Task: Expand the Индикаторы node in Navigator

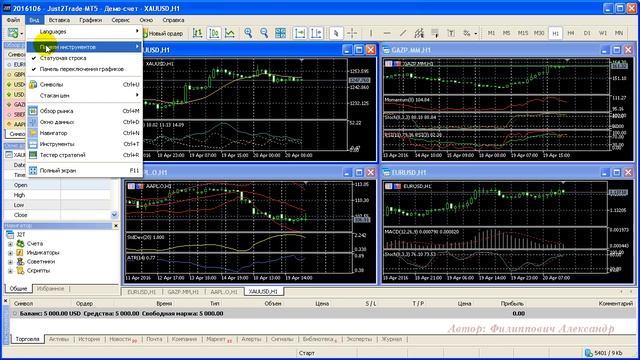Action: 10,253
